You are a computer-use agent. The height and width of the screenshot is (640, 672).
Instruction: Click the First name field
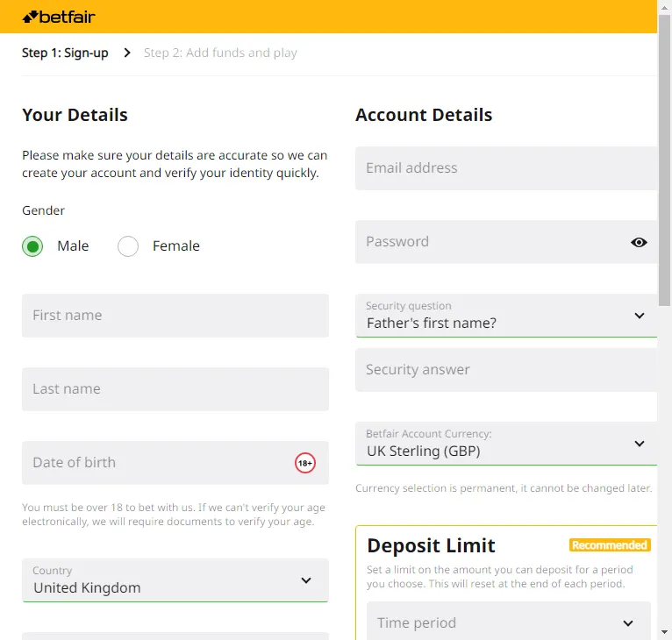click(x=175, y=316)
